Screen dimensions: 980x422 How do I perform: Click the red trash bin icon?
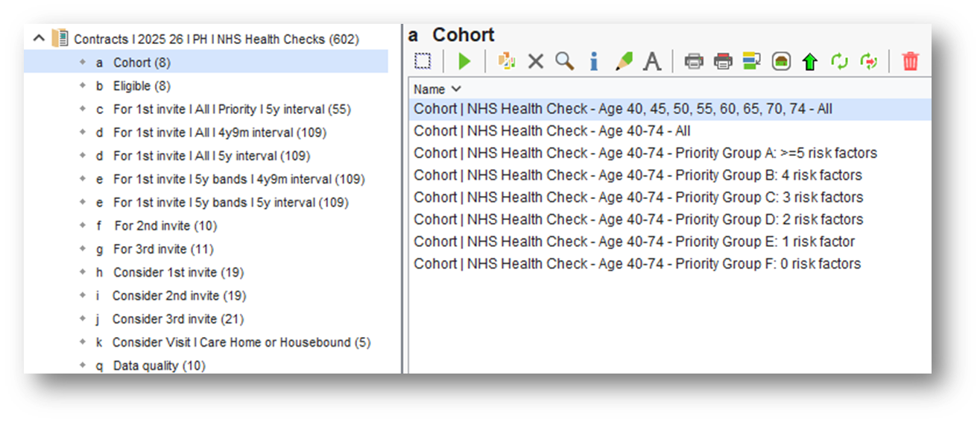click(911, 61)
